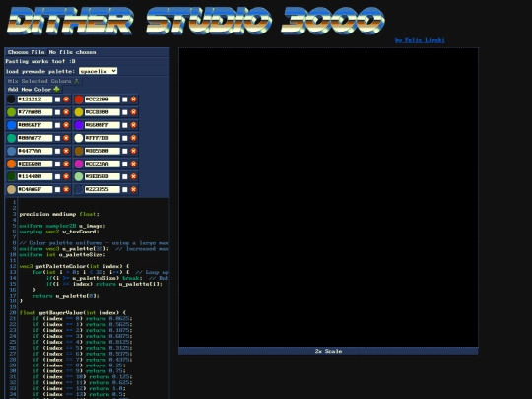Delete the tan beige palette color
The image size is (532, 399).
click(66, 190)
